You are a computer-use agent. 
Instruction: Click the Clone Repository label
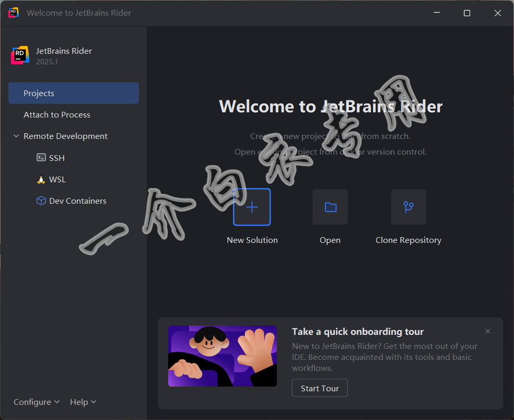(408, 240)
